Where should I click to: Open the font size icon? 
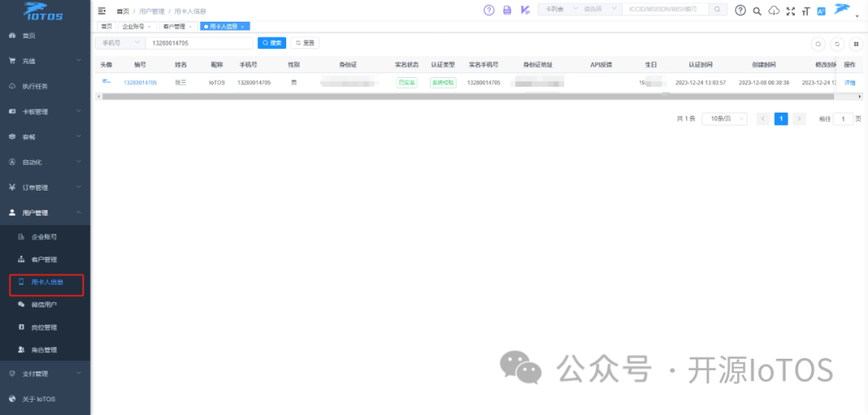pyautogui.click(x=805, y=10)
